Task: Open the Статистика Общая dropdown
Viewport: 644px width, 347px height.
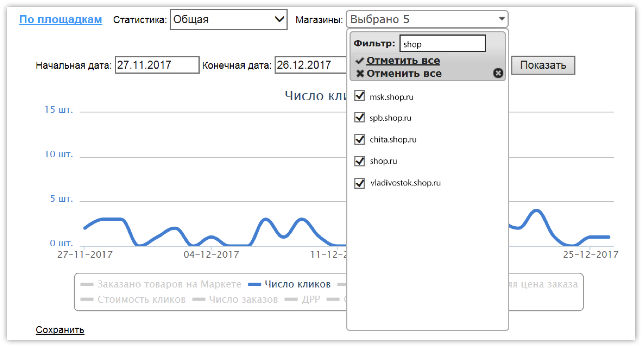Action: point(228,19)
